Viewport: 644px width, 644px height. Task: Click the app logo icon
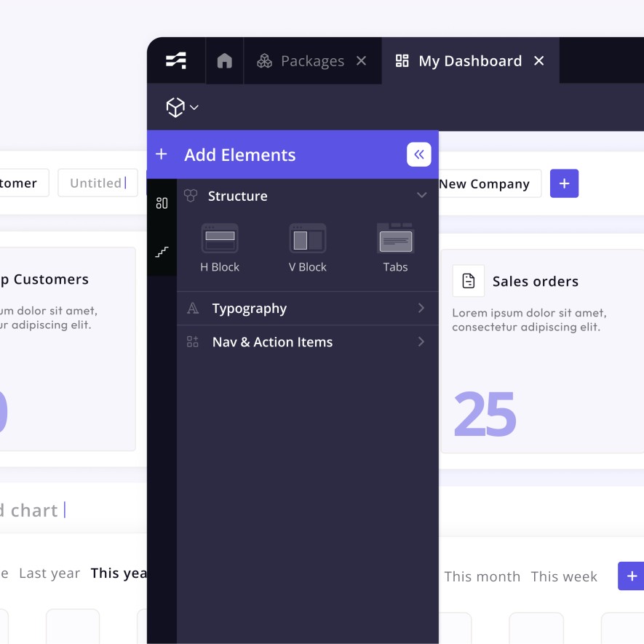click(x=176, y=61)
